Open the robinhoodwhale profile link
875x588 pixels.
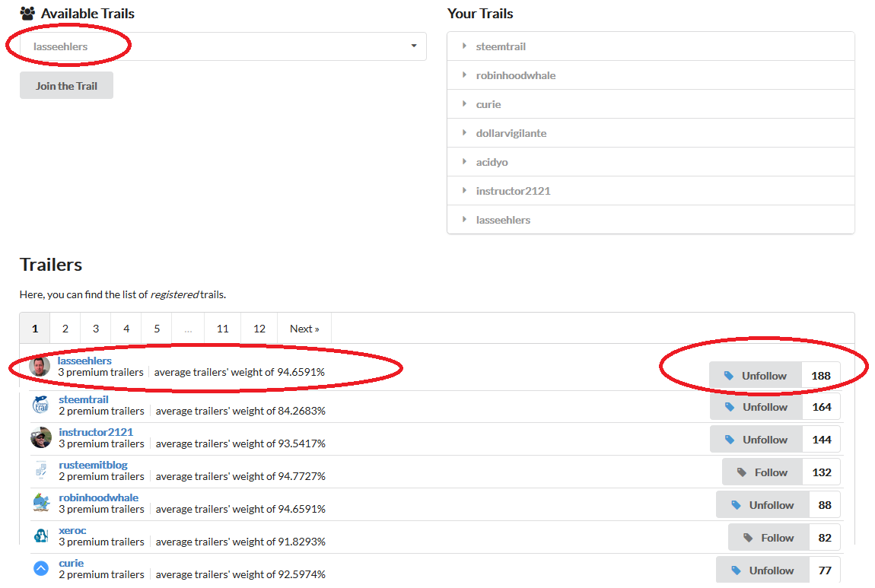99,497
